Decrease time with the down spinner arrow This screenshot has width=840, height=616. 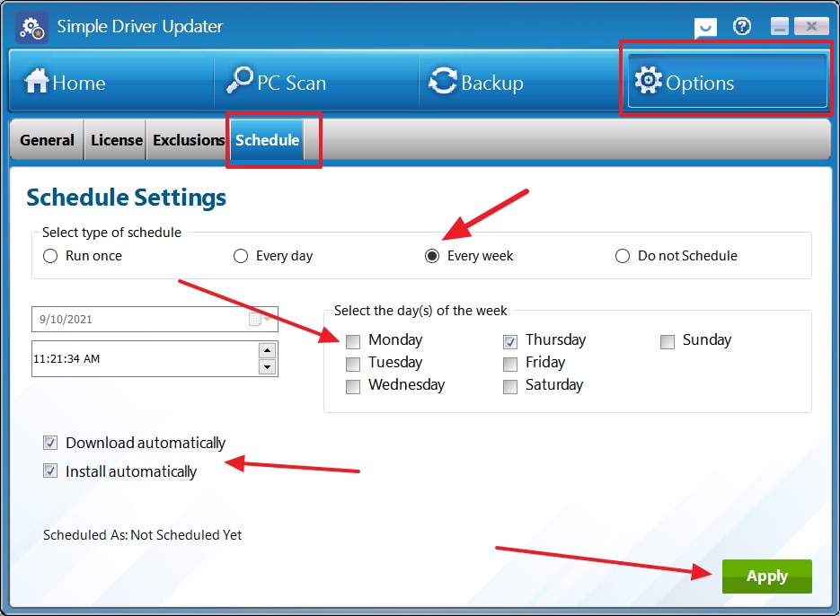pyautogui.click(x=267, y=367)
